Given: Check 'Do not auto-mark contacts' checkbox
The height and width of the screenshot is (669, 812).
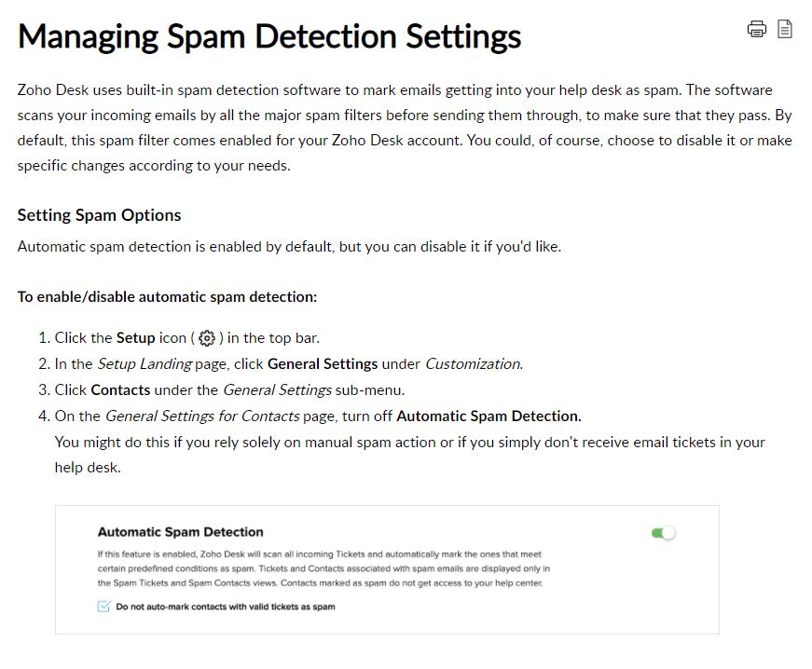Looking at the screenshot, I should click(x=103, y=607).
